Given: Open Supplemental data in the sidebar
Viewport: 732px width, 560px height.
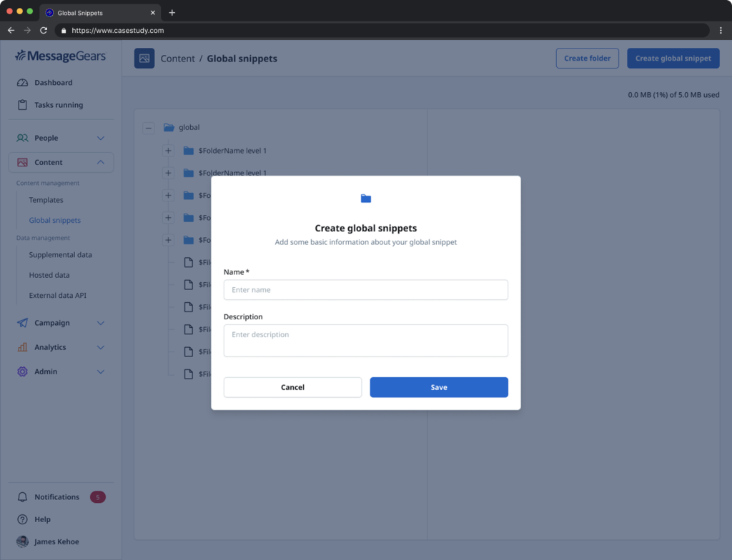Looking at the screenshot, I should [x=60, y=255].
